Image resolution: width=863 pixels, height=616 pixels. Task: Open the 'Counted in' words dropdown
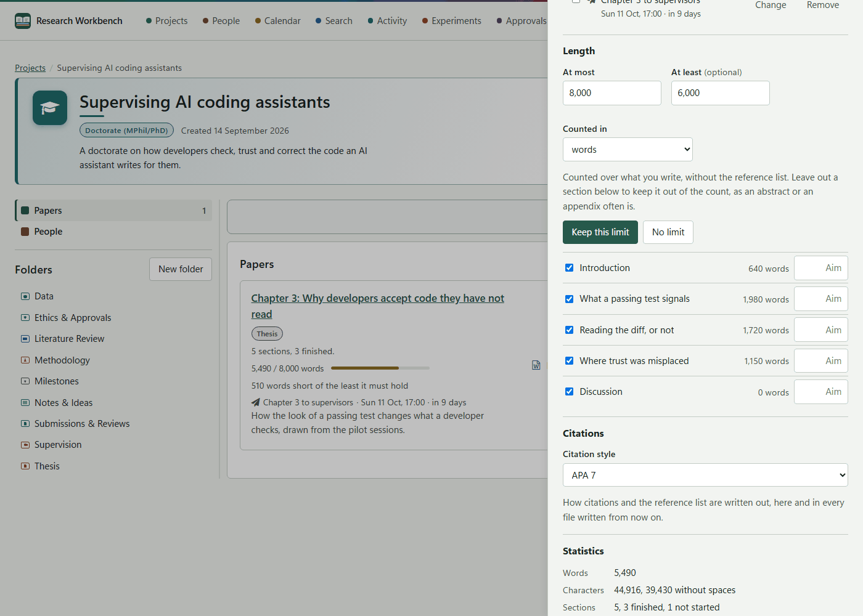click(x=628, y=150)
